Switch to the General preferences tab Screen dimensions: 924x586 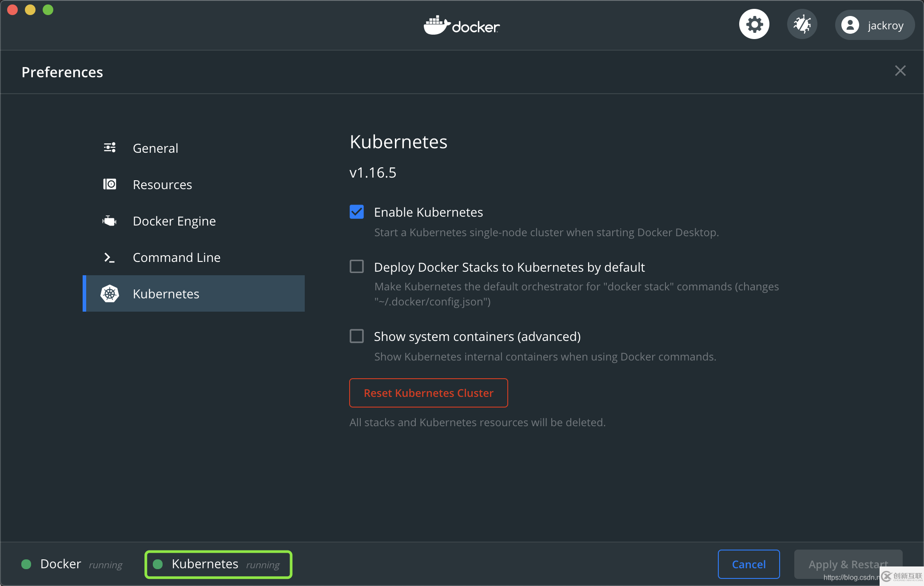pos(155,148)
